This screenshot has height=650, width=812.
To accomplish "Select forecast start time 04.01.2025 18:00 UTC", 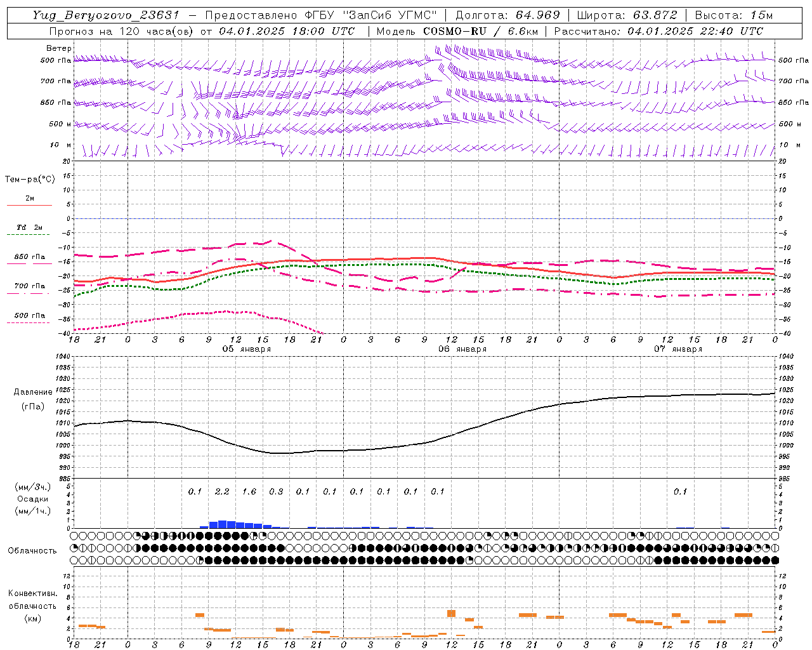I will 287,31.
